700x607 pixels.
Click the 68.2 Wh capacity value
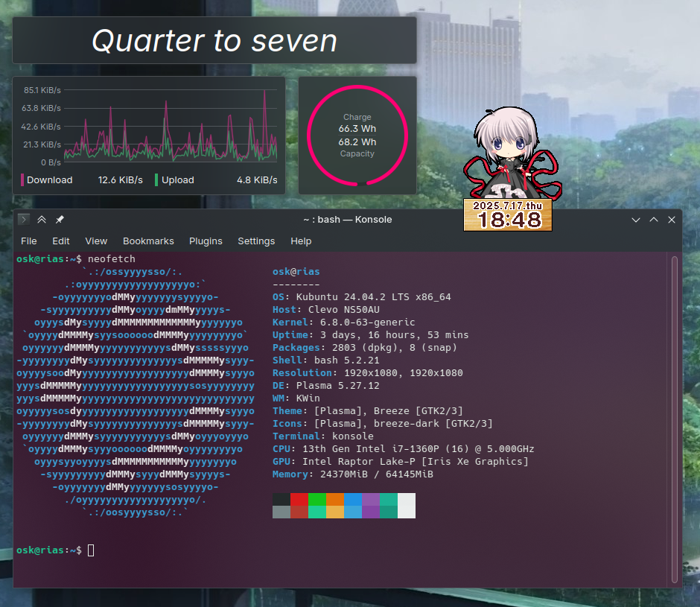click(357, 142)
